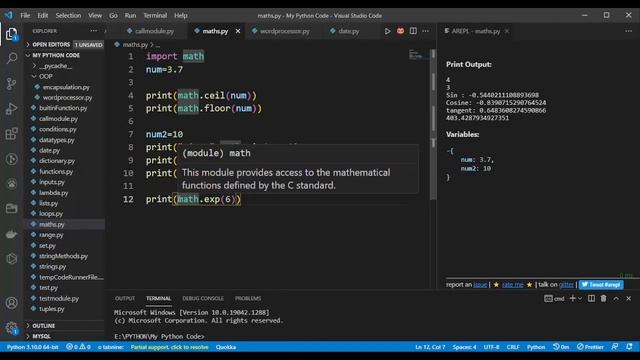Click Ln 12, Col 7 cursor position
Viewport: 640px width, 360px height.
(430, 347)
